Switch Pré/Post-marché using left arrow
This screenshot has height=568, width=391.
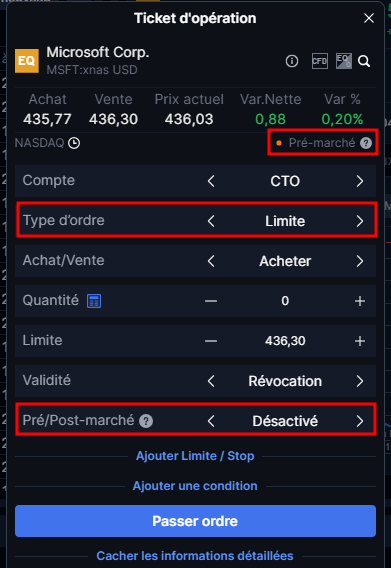[x=211, y=421]
